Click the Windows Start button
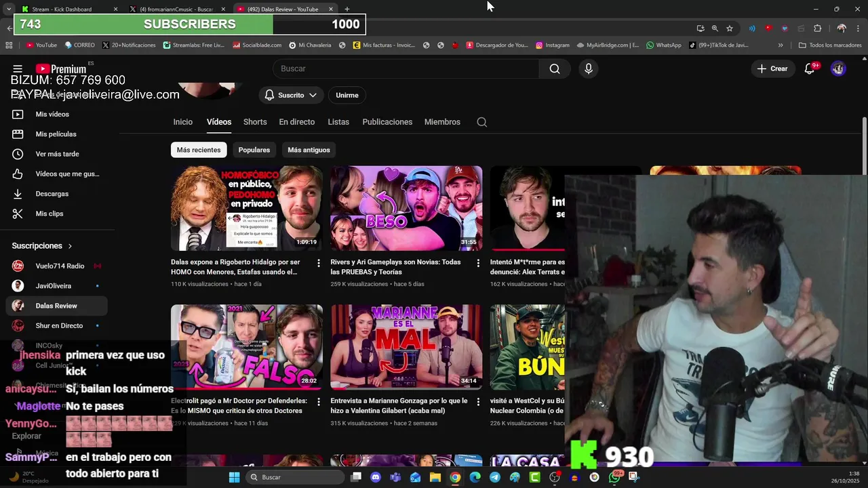The width and height of the screenshot is (868, 488). (x=234, y=477)
